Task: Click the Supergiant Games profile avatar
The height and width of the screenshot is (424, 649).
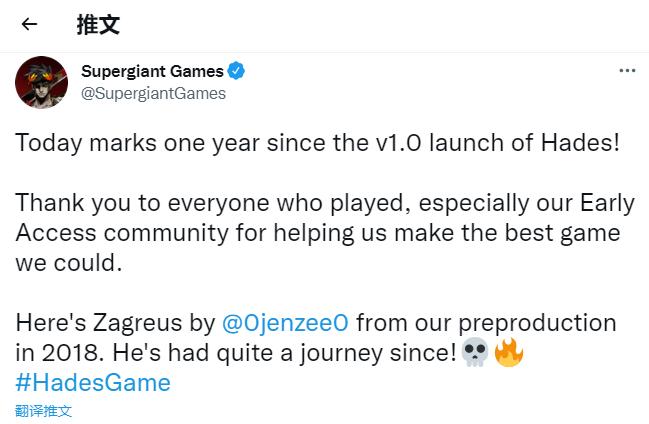Action: (41, 82)
